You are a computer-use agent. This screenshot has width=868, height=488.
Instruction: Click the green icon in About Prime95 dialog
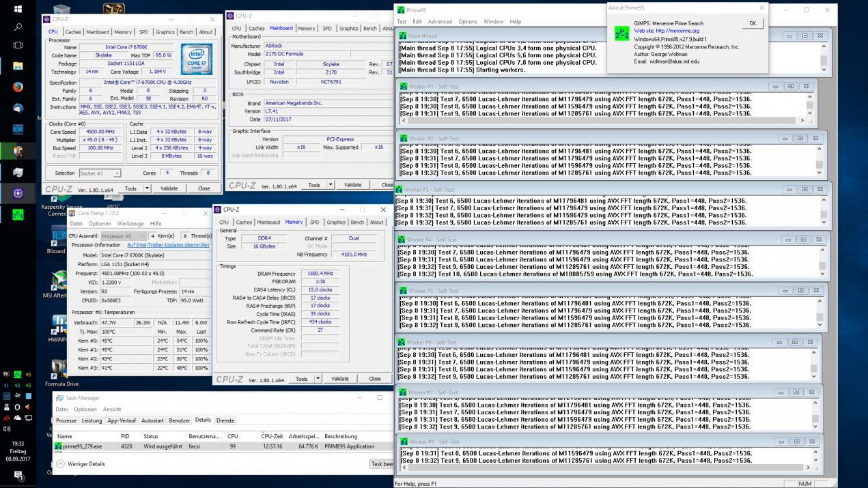click(x=621, y=33)
